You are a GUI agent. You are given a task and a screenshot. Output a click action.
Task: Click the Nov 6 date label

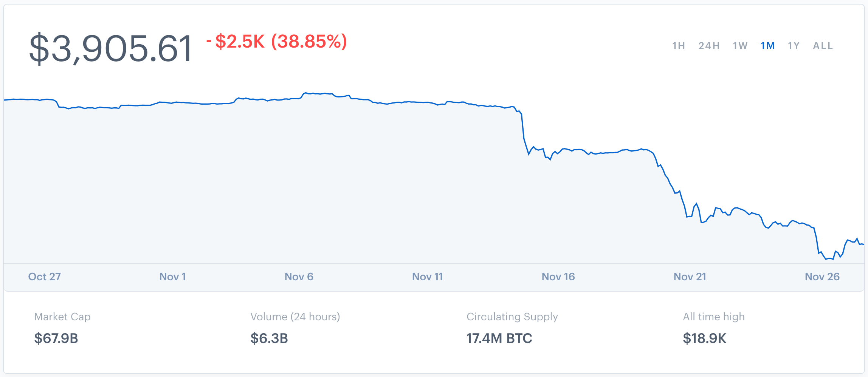pyautogui.click(x=299, y=277)
